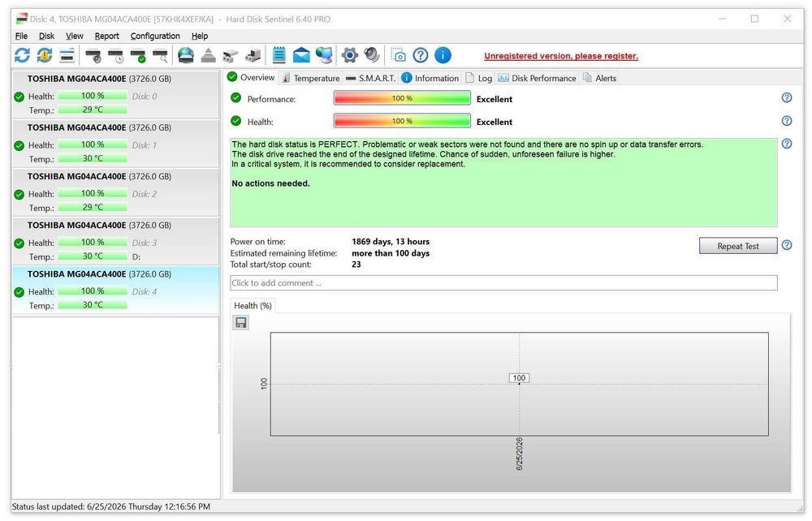Click the 'No actions needed.' status text

(x=270, y=183)
